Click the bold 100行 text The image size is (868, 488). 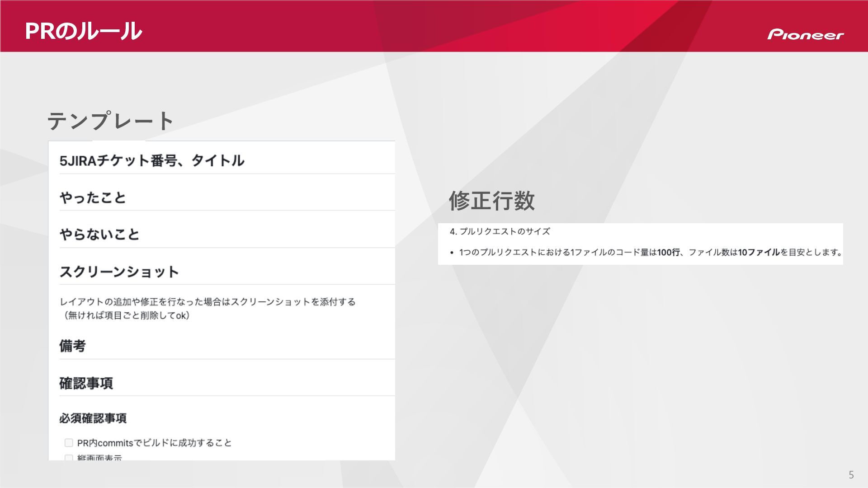pyautogui.click(x=668, y=253)
